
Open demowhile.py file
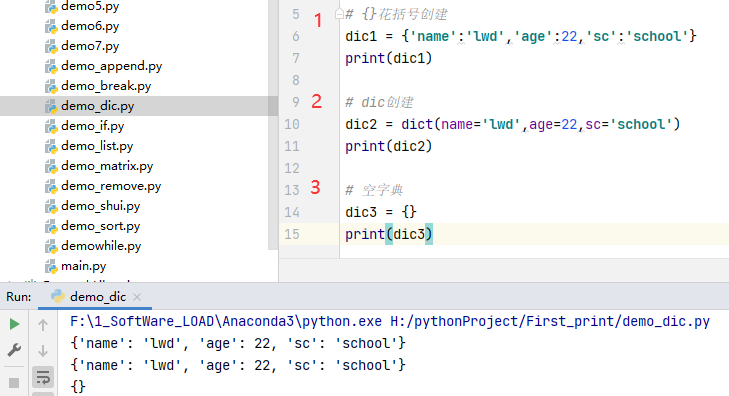coord(101,246)
